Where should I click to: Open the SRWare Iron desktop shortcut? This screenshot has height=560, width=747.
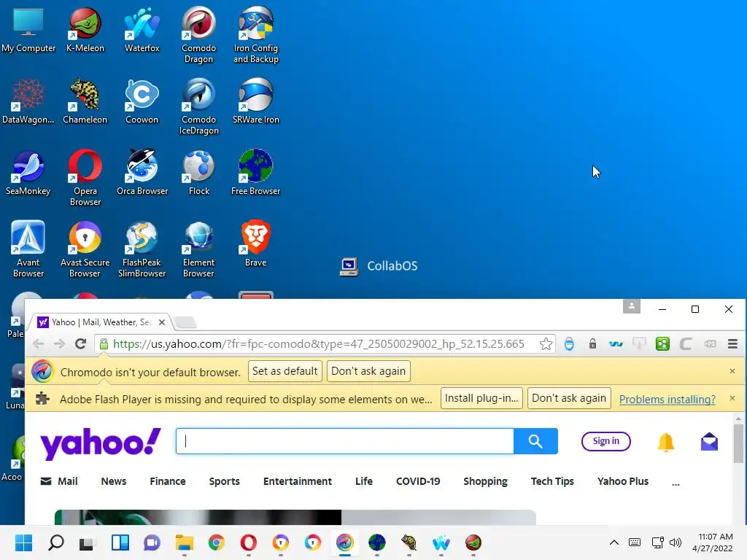point(256,101)
